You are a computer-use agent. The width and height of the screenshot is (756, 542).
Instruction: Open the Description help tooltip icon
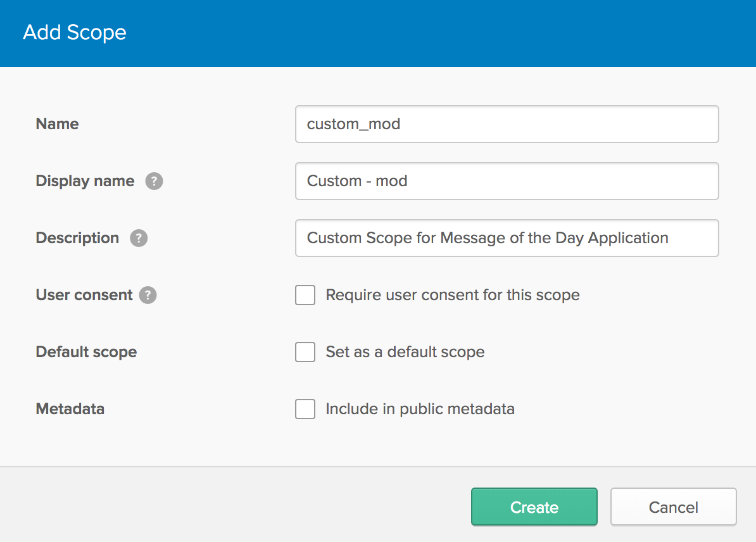point(139,238)
